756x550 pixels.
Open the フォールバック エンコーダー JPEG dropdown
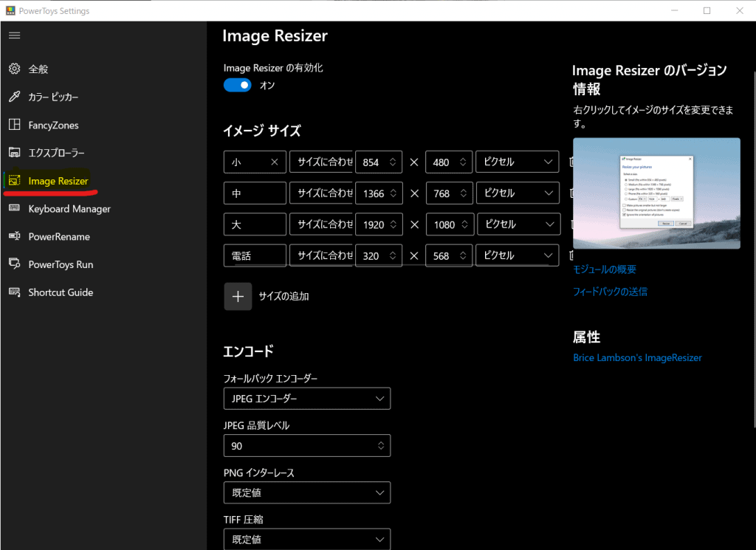tap(306, 399)
